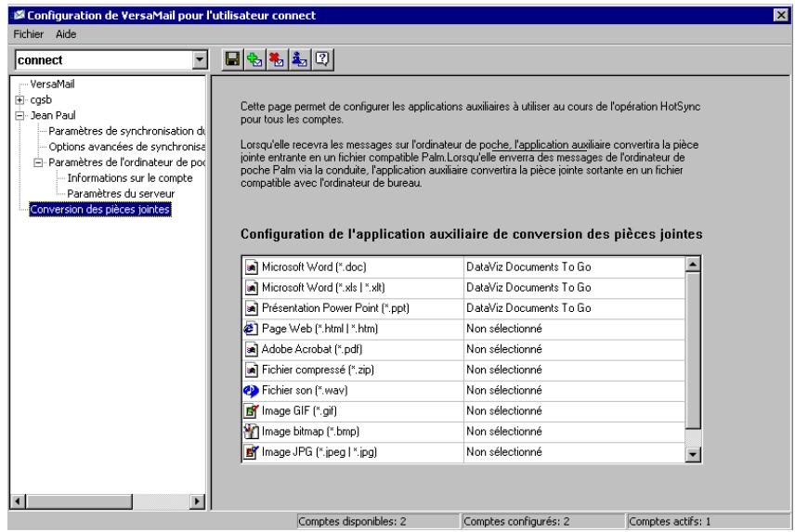Image resolution: width=795 pixels, height=532 pixels.
Task: Click the Fichier compressé (*.zip) row icon
Action: tap(251, 370)
